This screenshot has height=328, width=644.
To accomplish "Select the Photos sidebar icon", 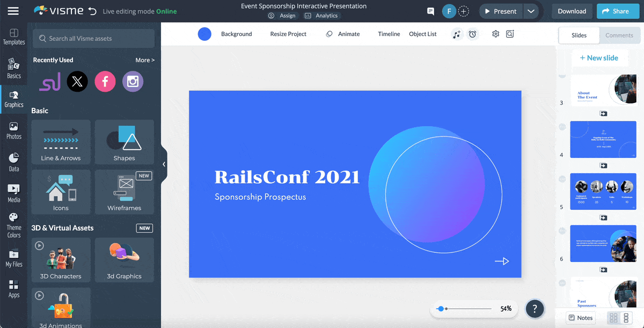I will point(13,130).
